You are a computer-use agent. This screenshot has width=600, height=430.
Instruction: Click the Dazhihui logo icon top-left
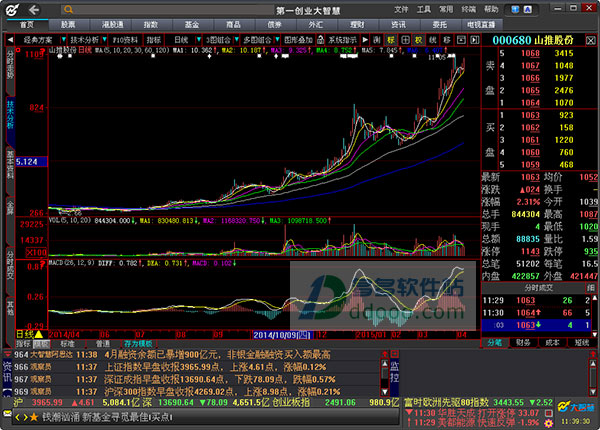coord(12,10)
